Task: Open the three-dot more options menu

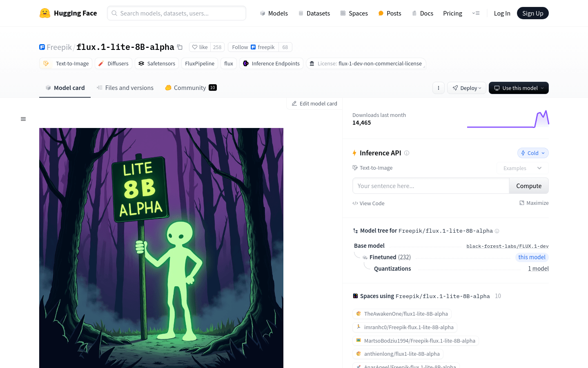Action: (439, 88)
